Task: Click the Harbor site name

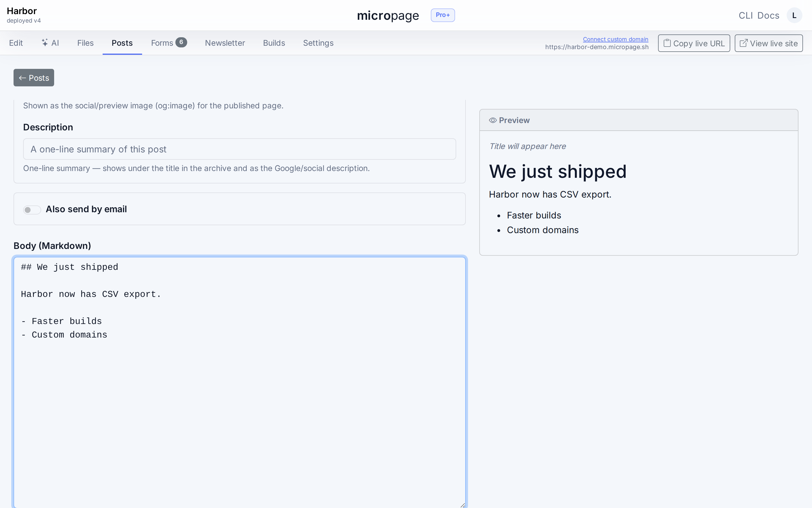Action: tap(22, 11)
